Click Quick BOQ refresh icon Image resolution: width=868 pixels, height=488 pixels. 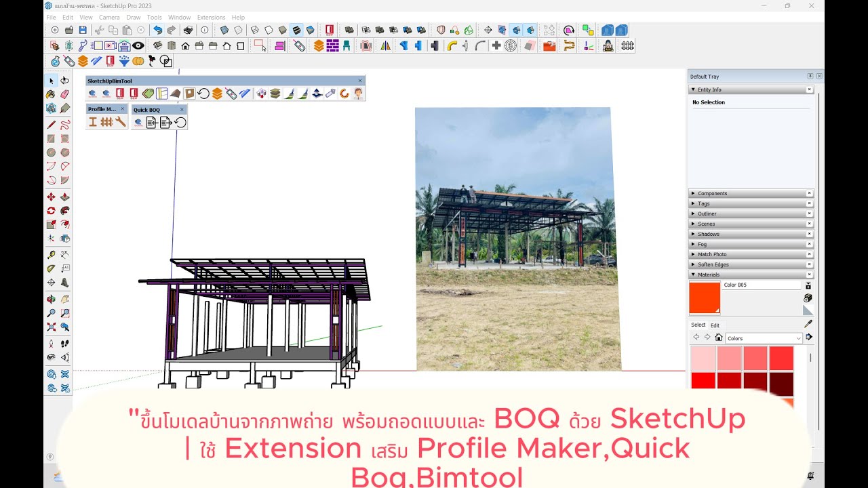[180, 123]
